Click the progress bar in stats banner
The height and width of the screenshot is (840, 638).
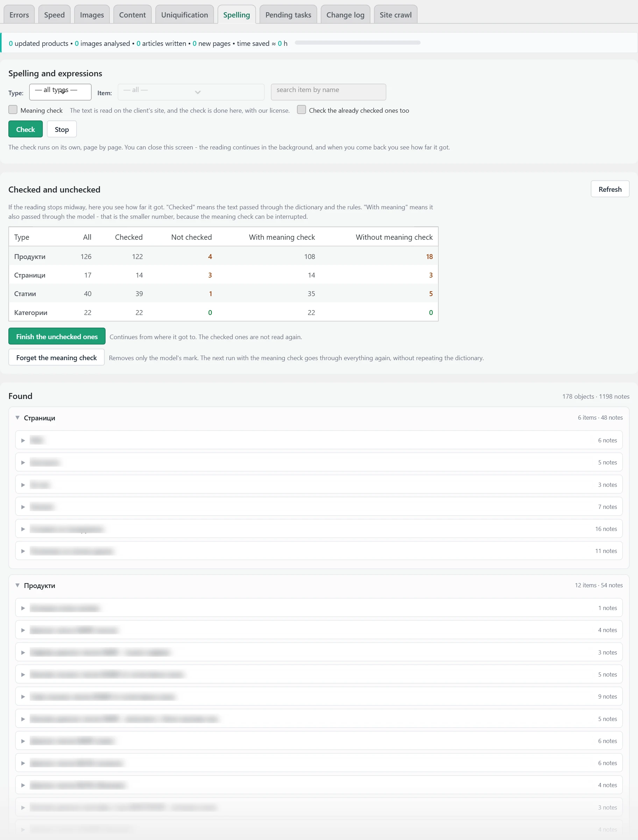[x=357, y=43]
